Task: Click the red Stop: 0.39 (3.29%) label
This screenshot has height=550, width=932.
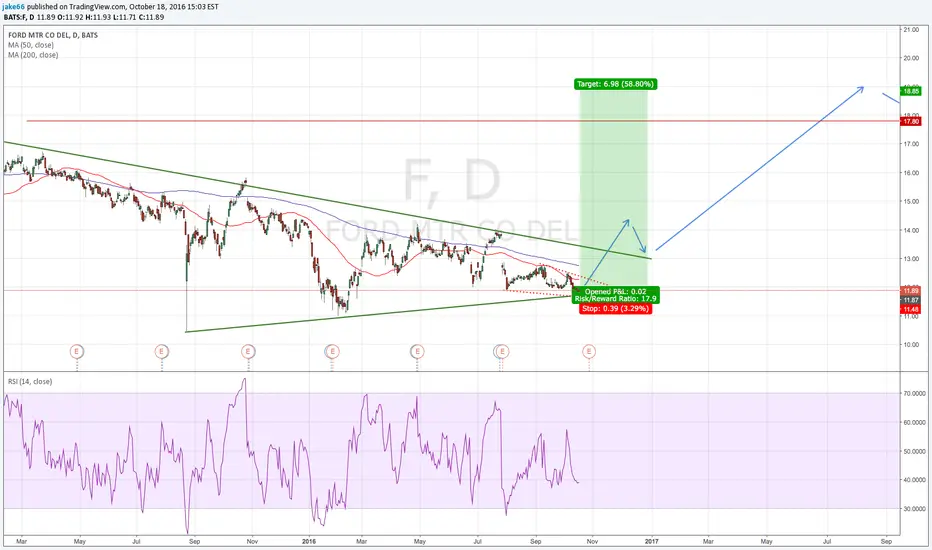Action: [x=615, y=309]
